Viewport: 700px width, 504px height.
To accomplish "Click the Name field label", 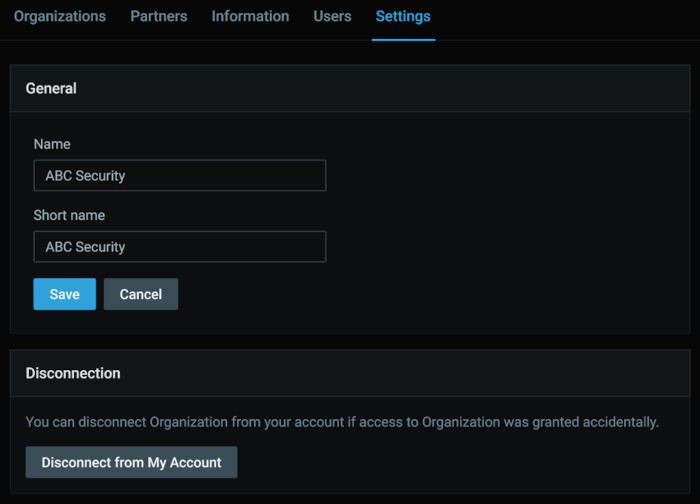I will (x=52, y=144).
